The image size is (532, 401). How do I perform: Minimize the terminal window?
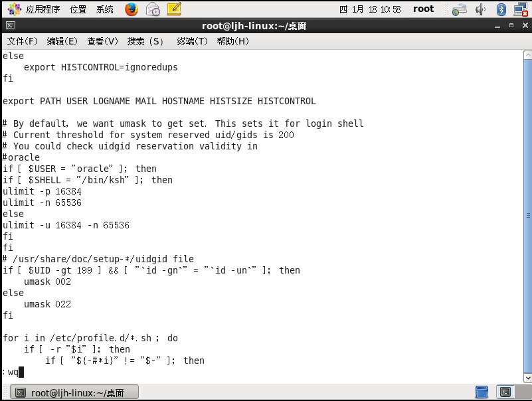[x=497, y=26]
